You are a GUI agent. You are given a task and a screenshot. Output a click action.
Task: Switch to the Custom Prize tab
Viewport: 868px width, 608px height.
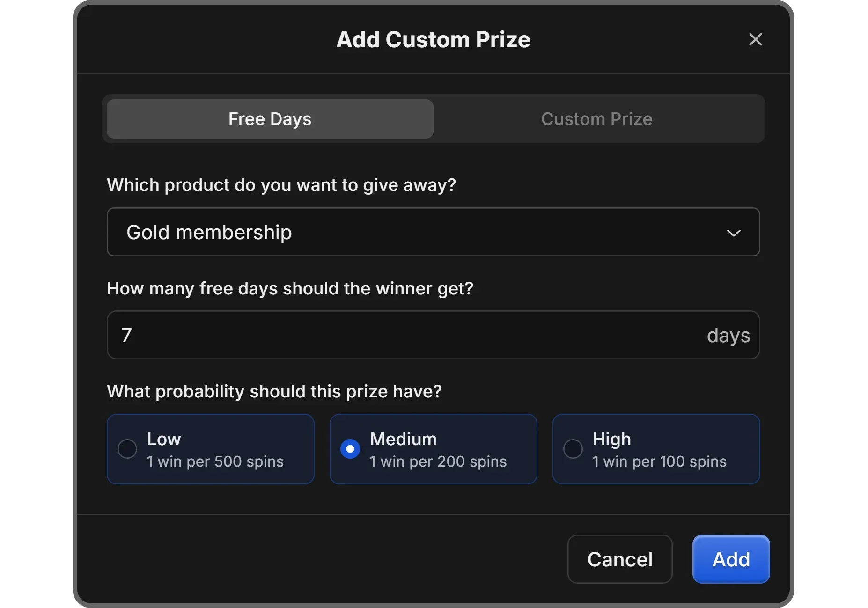pos(596,119)
